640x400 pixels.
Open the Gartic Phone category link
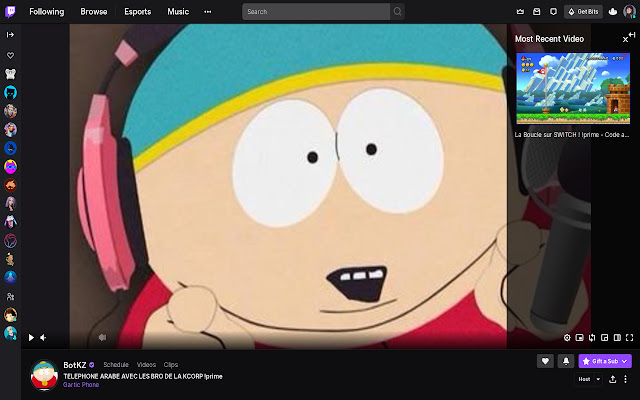tap(81, 384)
